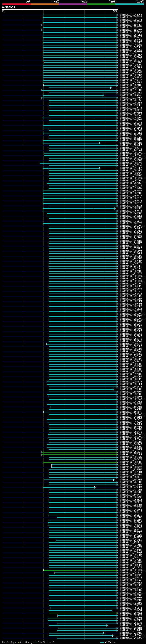The height and width of the screenshot is (644, 146).
Task: Click the UniRef100_Q2XTD6 label
Action: point(131,63)
